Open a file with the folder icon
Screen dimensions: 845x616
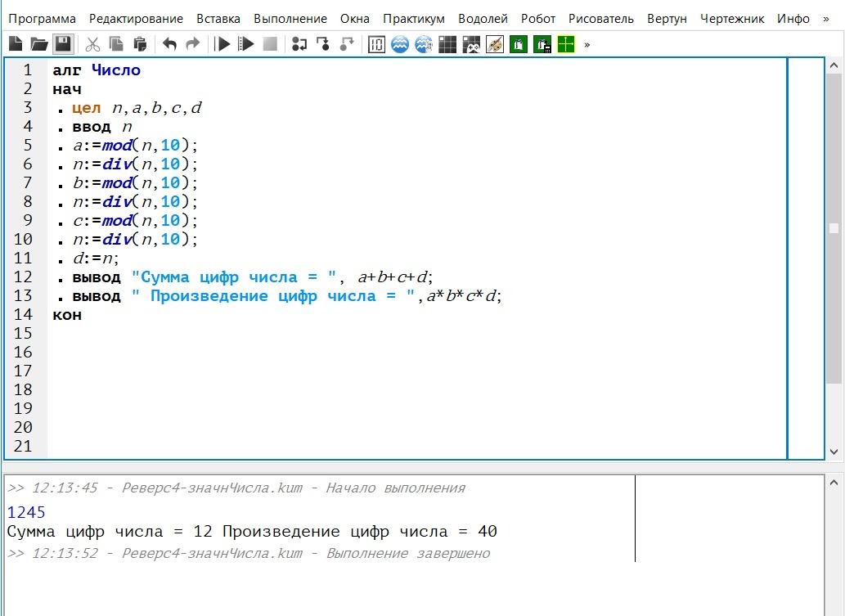pyautogui.click(x=38, y=44)
